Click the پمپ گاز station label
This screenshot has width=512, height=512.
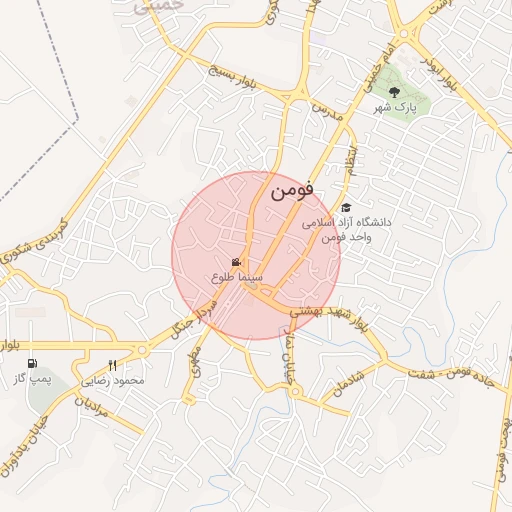tap(33, 379)
